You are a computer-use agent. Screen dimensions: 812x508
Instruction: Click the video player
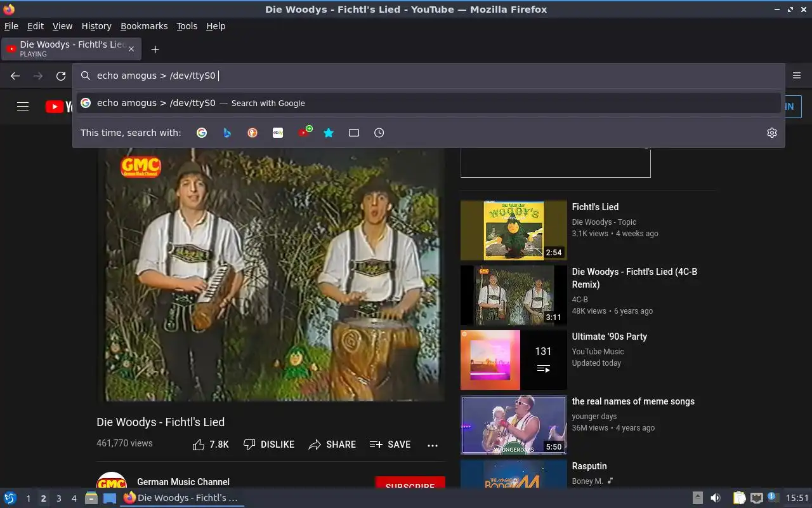[271, 273]
